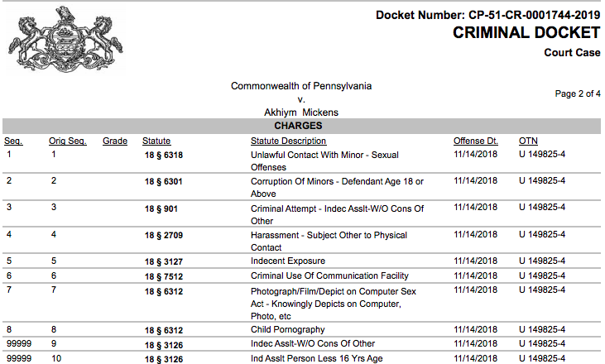605x364 pixels.
Task: Click statute 18 § 6318
Action: [x=164, y=156]
